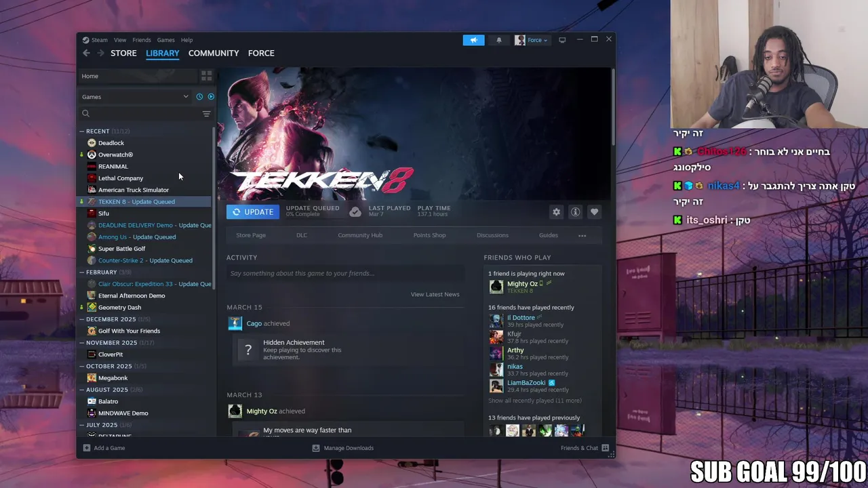Viewport: 868px width, 488px height.
Task: Collapse the NOVEMBER 2025 section
Action: point(82,343)
